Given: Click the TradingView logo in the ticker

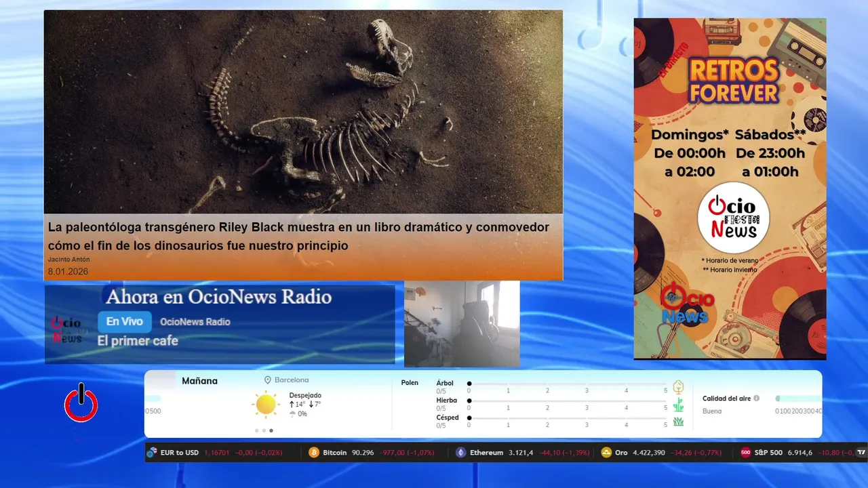Looking at the screenshot, I should pyautogui.click(x=862, y=453).
